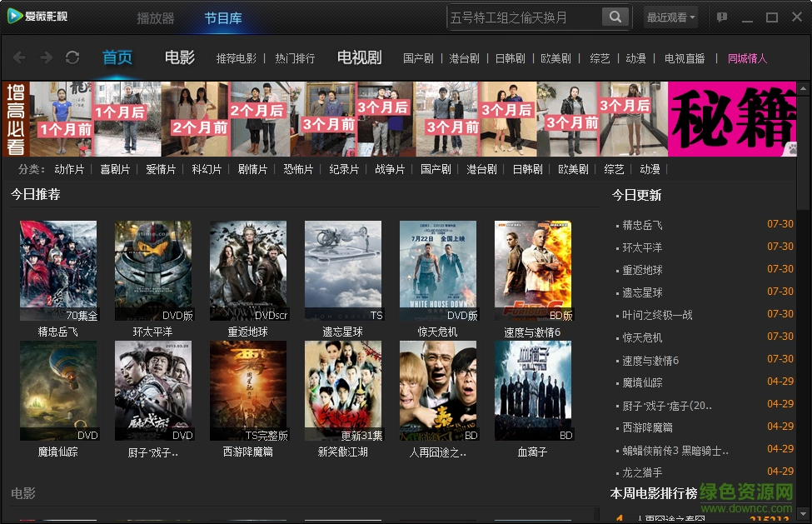Open 综艺 in the top nav bar
The height and width of the screenshot is (524, 812).
point(600,58)
